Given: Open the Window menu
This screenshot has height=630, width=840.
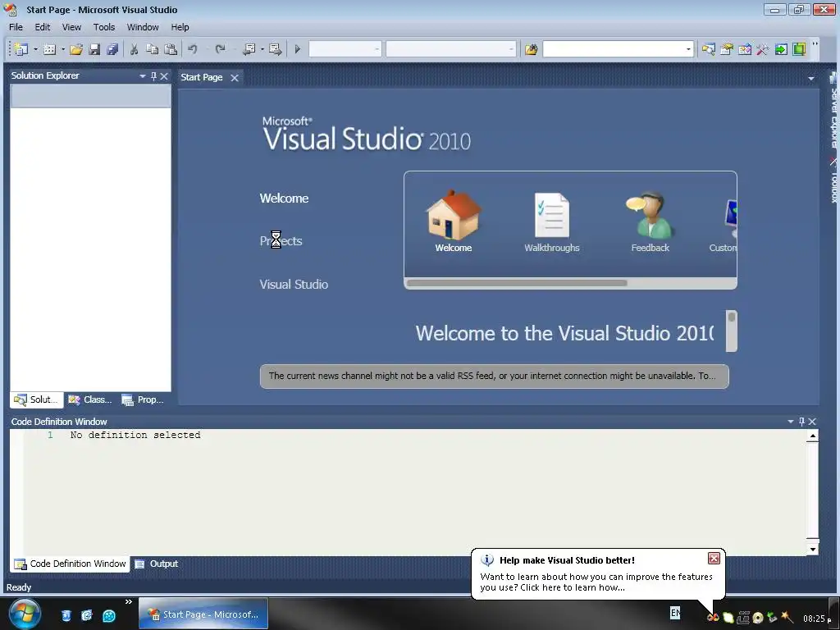Looking at the screenshot, I should click(143, 27).
